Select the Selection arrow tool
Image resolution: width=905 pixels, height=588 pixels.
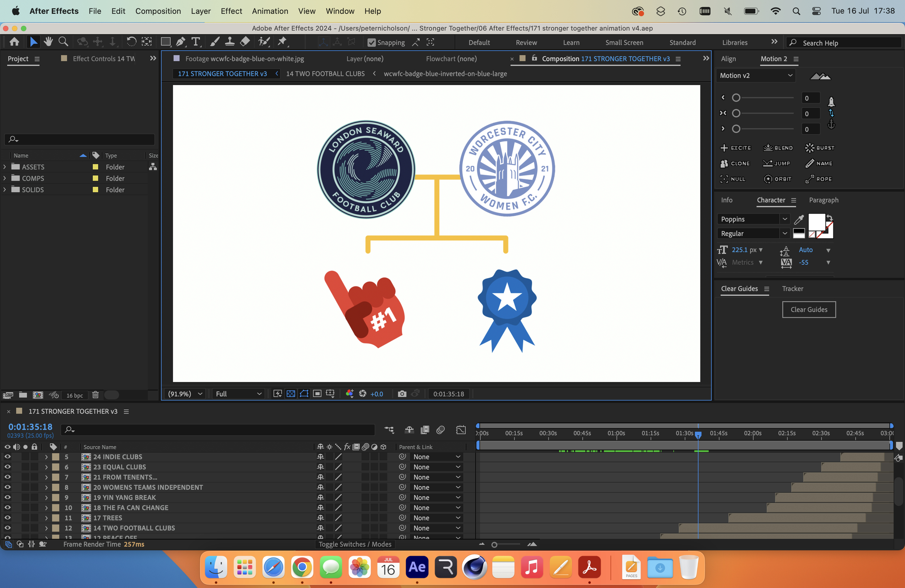(33, 42)
